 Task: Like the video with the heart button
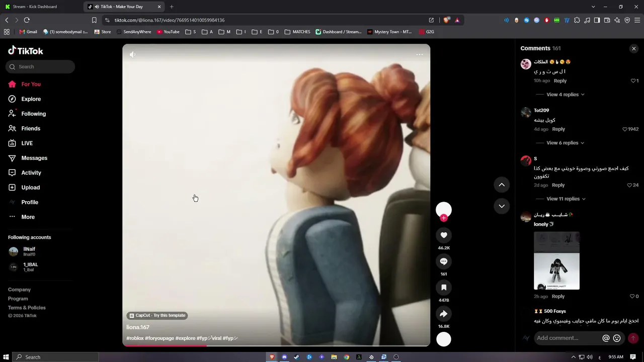(444, 235)
